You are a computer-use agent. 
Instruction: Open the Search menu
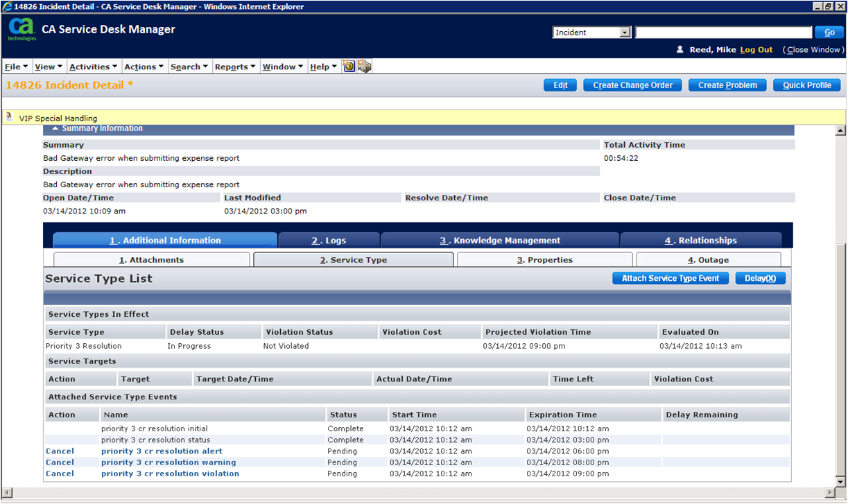[189, 67]
